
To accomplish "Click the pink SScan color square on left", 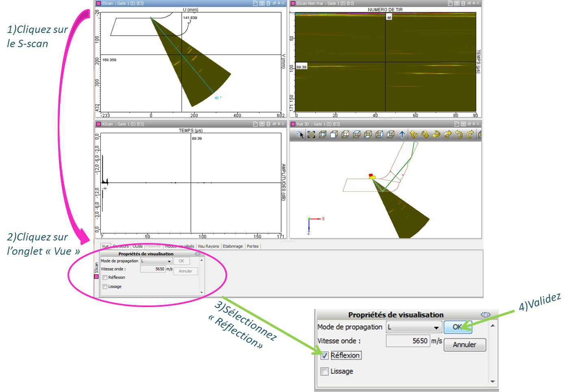I will tap(96, 277).
